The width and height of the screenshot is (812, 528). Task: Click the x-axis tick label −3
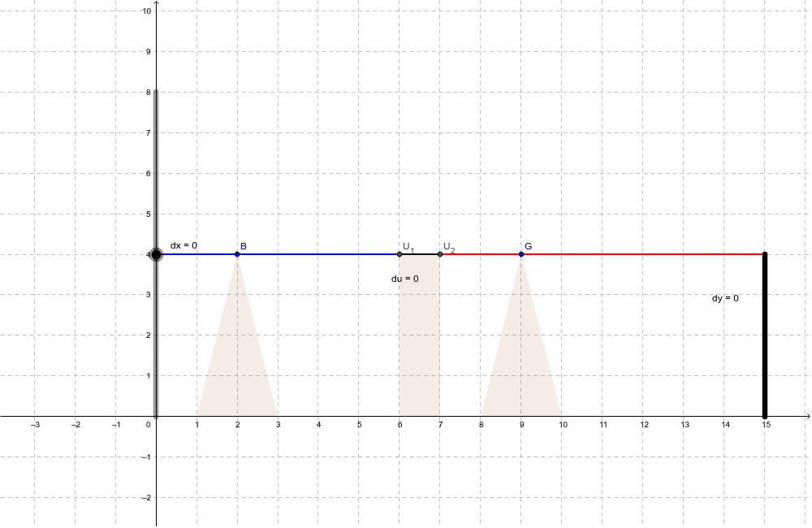point(35,425)
